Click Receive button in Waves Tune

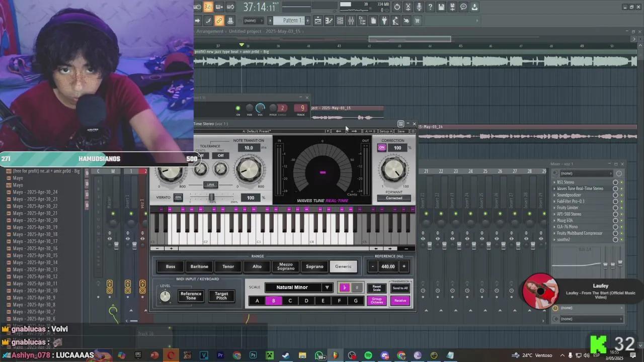click(400, 301)
